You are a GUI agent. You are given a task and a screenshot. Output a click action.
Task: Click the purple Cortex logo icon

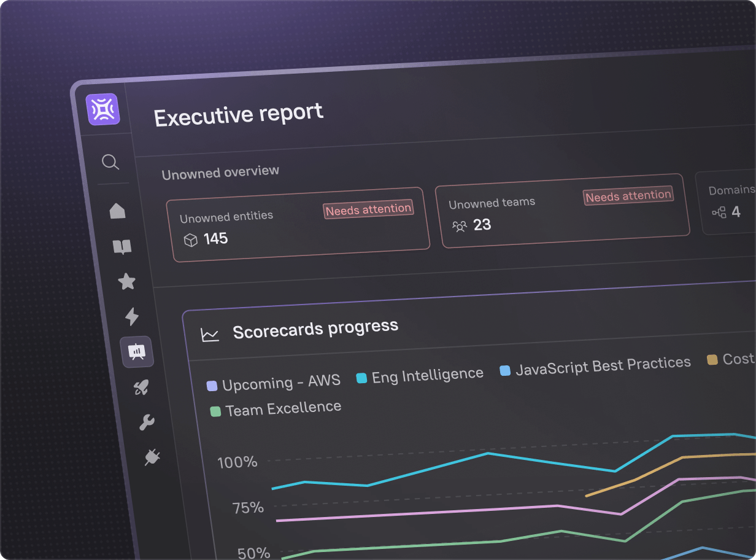coord(102,111)
